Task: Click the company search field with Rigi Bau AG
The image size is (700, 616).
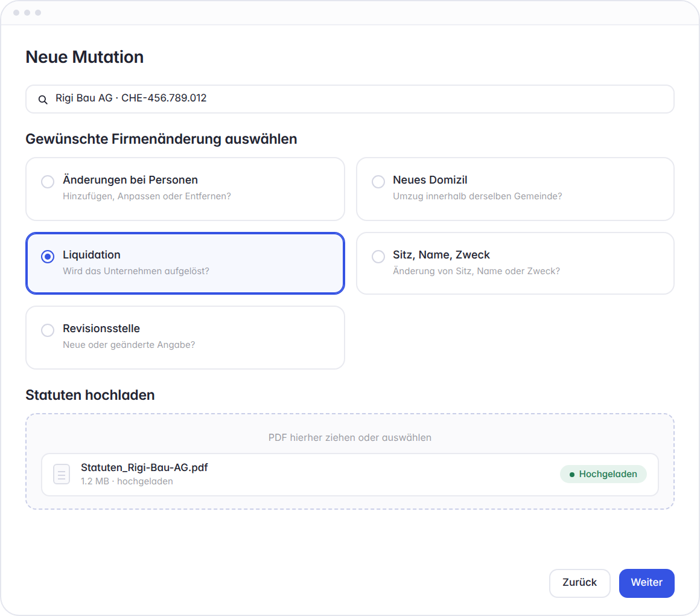Action: tap(350, 98)
